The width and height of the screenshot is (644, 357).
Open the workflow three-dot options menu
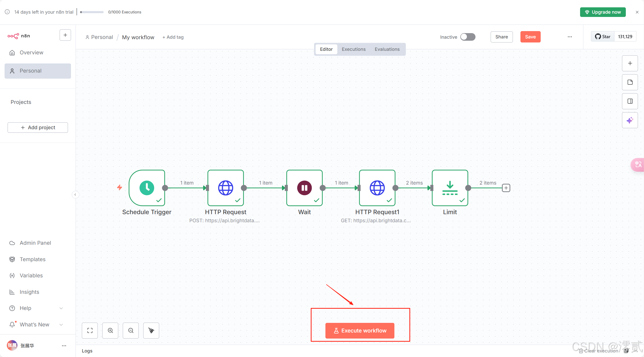569,37
